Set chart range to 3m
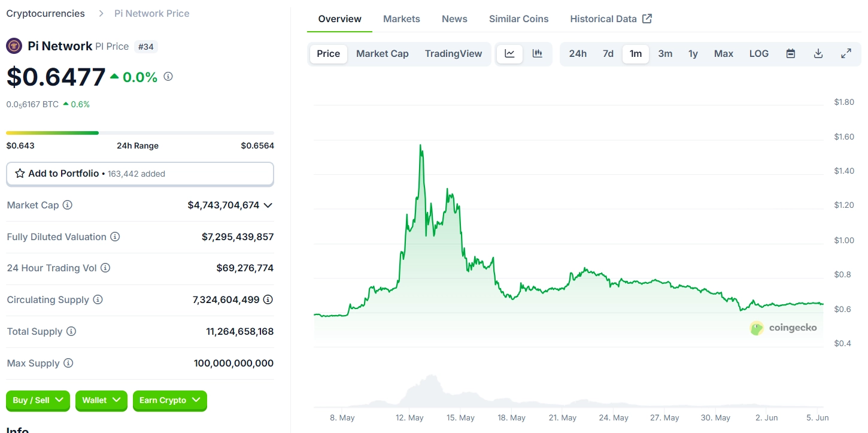Screen dimensions: 868x433 (665, 53)
